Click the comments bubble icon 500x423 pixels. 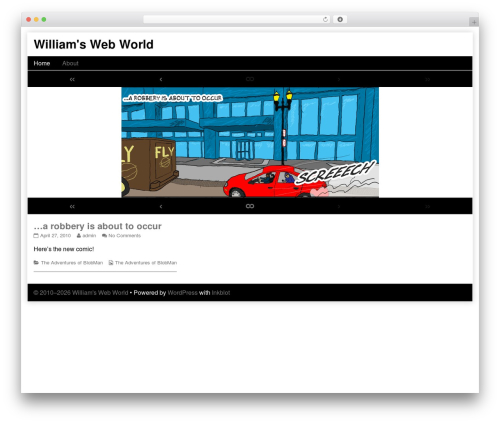[x=104, y=236]
